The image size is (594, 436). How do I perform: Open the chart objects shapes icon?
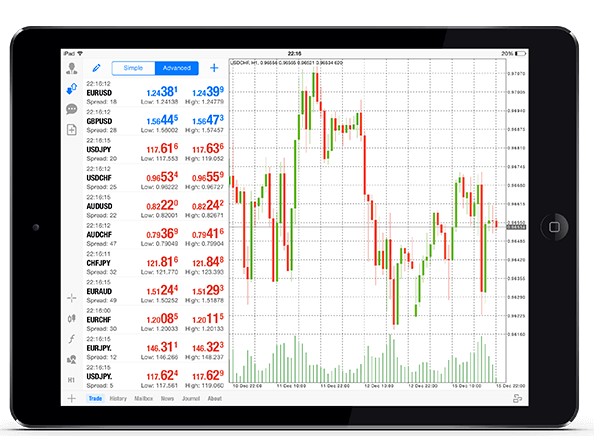pyautogui.click(x=72, y=359)
